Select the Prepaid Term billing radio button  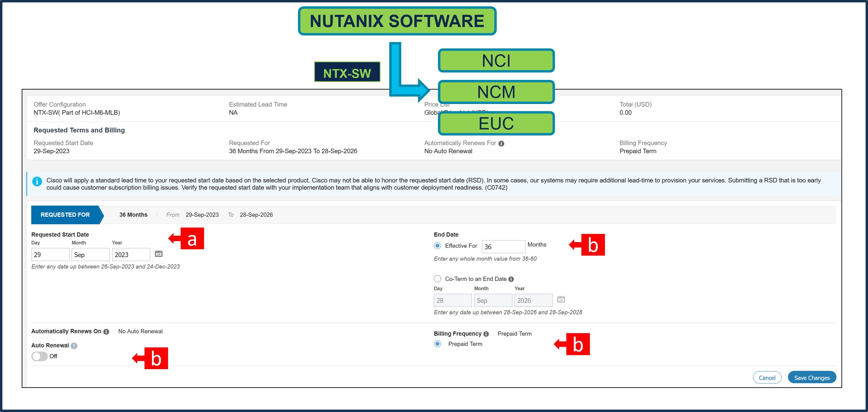(x=437, y=344)
